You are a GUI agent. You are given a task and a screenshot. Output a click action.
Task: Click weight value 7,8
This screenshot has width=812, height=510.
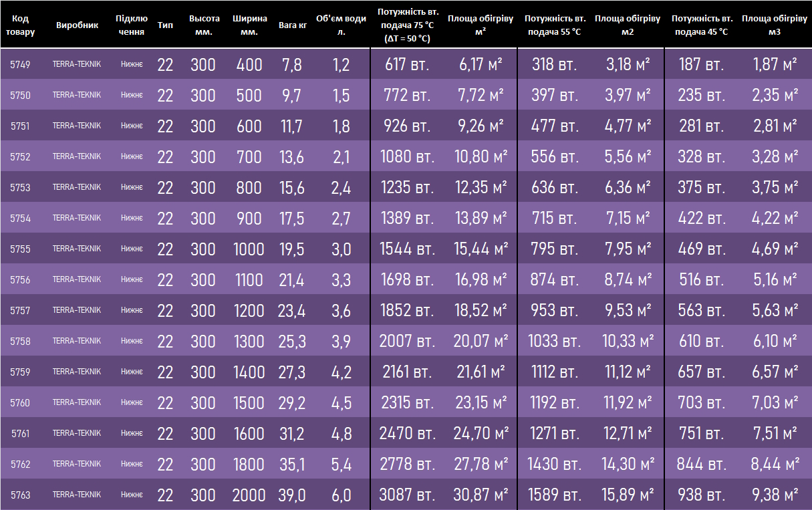(292, 65)
